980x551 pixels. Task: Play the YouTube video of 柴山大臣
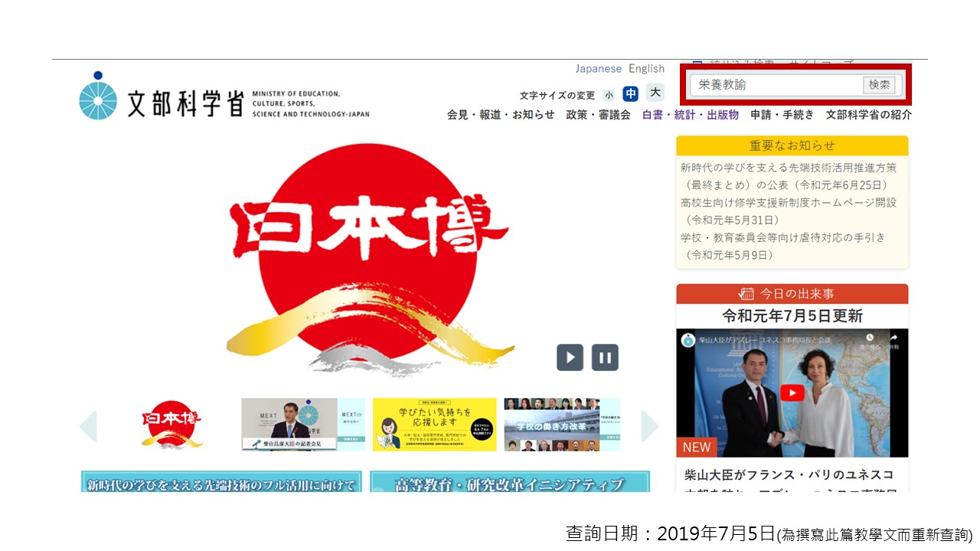(792, 393)
